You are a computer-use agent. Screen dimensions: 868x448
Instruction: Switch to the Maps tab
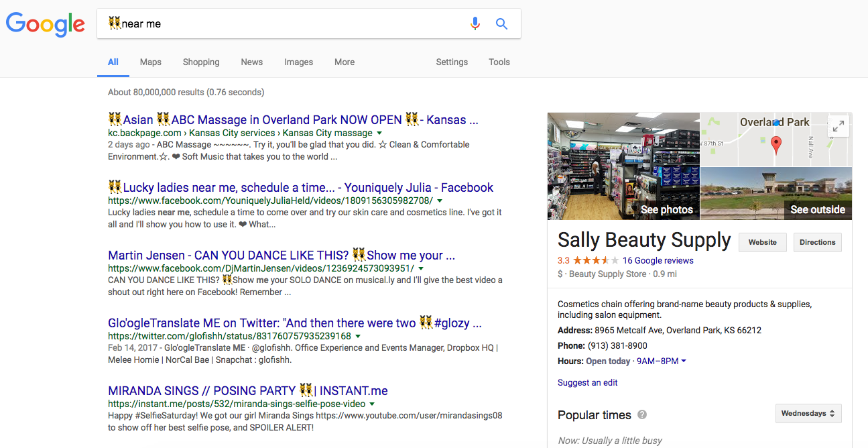[151, 62]
